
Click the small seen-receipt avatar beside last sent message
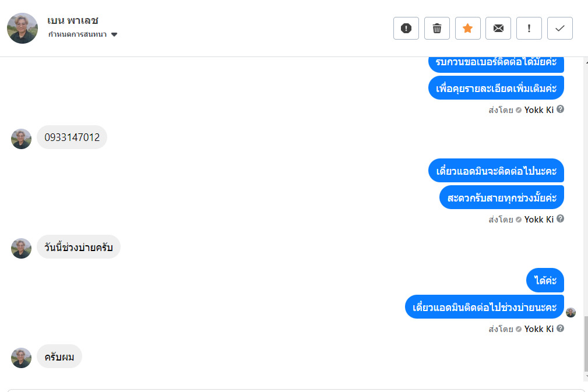point(571,312)
